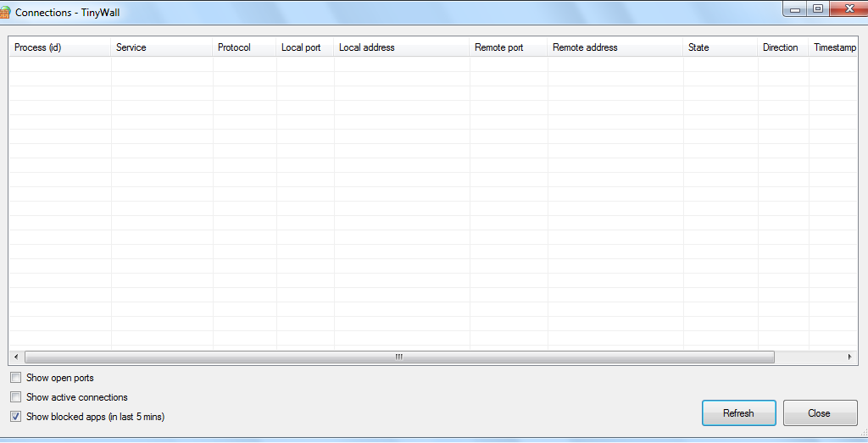The width and height of the screenshot is (868, 443).
Task: Sort by State column header
Action: coord(721,47)
